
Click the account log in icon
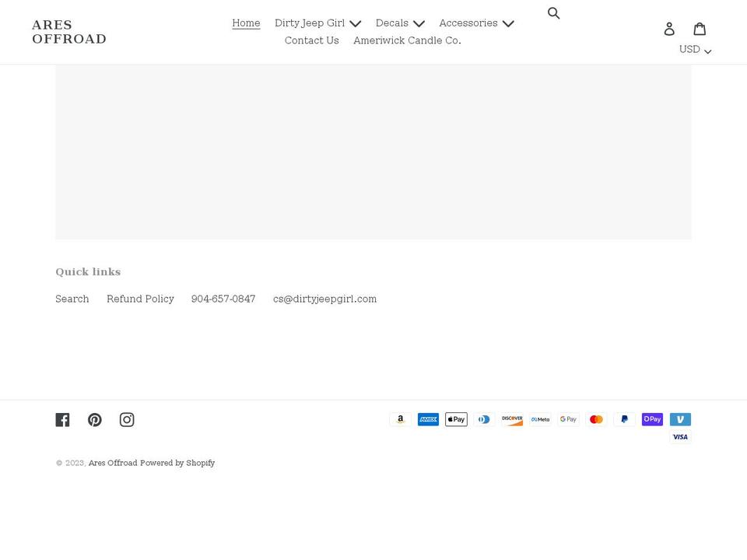669,29
